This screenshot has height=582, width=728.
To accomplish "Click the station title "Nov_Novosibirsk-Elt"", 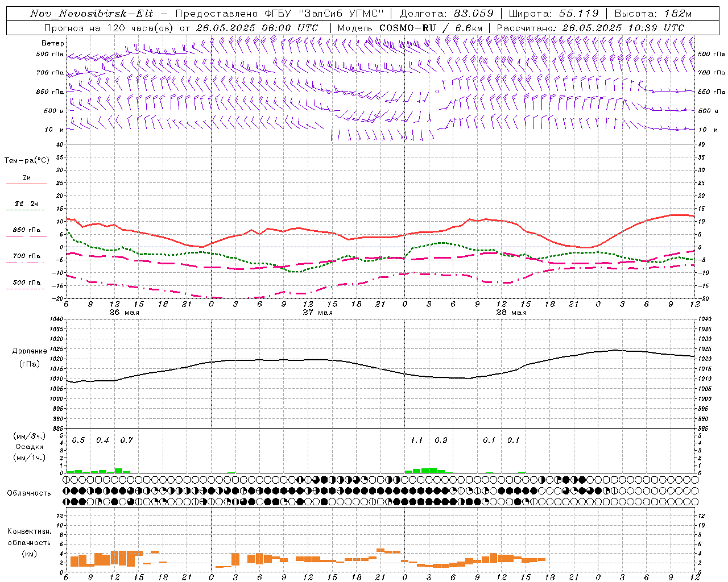I will click(92, 14).
